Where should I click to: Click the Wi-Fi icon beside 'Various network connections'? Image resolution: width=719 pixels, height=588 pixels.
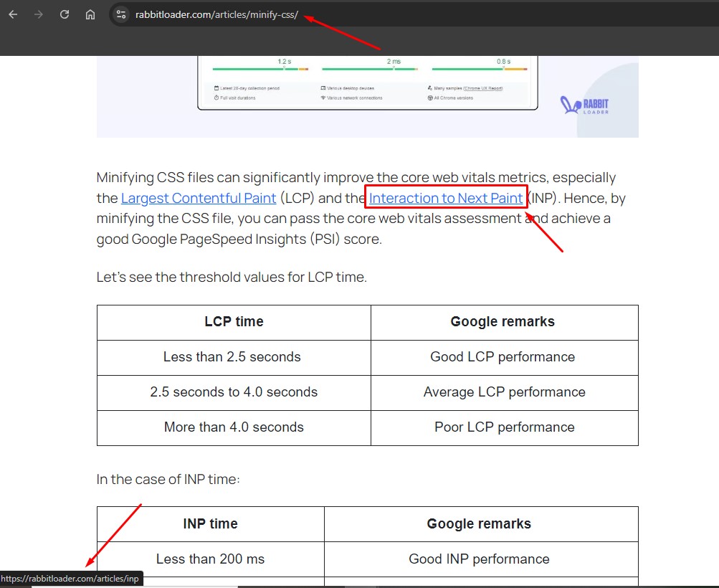[x=323, y=98]
